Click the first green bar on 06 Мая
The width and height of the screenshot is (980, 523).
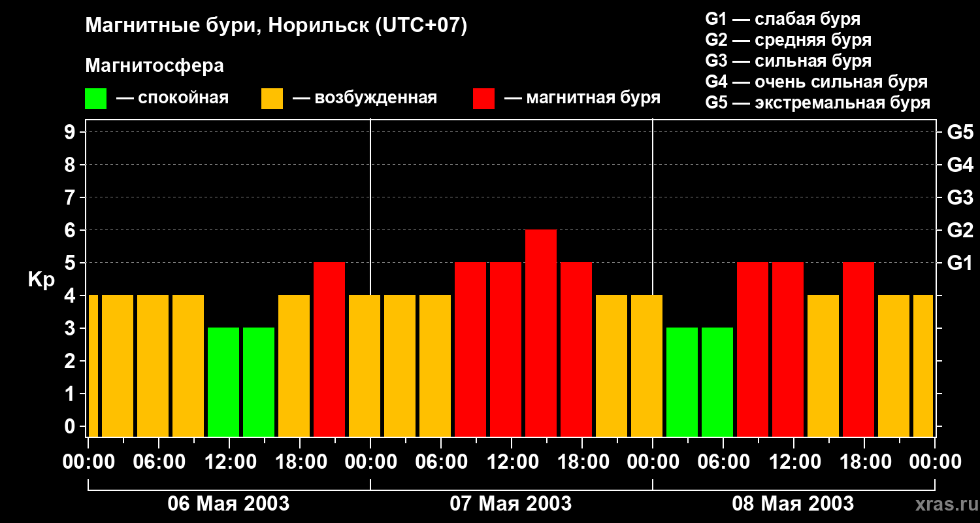click(223, 382)
